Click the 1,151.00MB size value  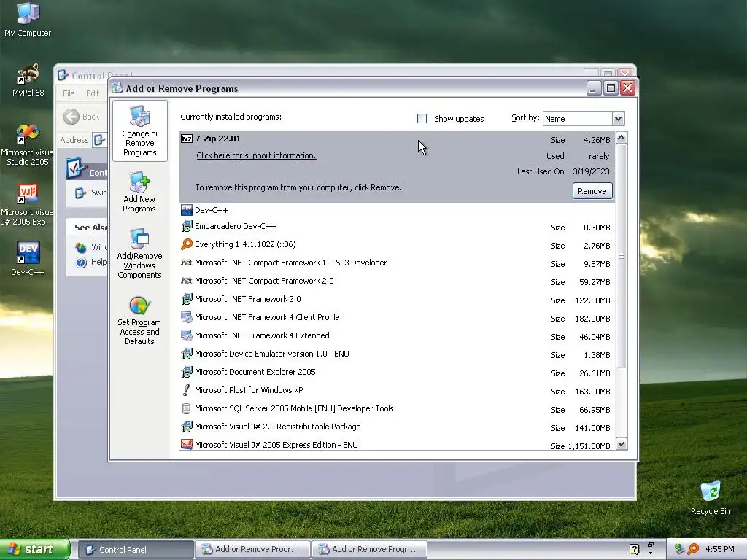[589, 446]
